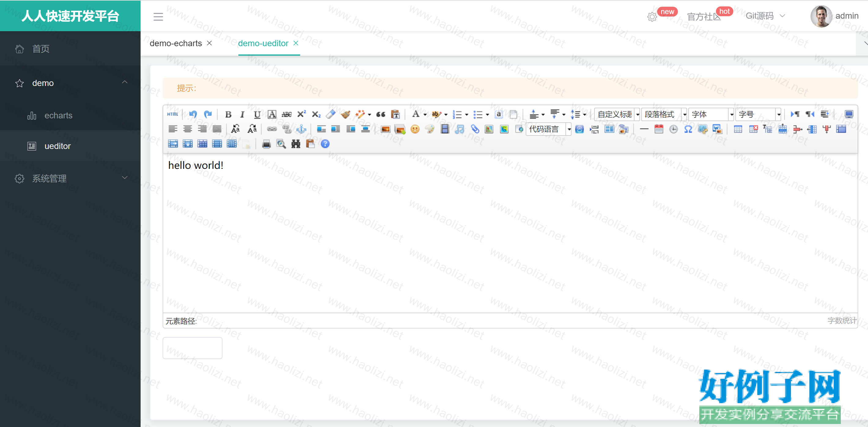The height and width of the screenshot is (427, 868).
Task: Insert an emoticon using the smiley icon
Action: [415, 129]
